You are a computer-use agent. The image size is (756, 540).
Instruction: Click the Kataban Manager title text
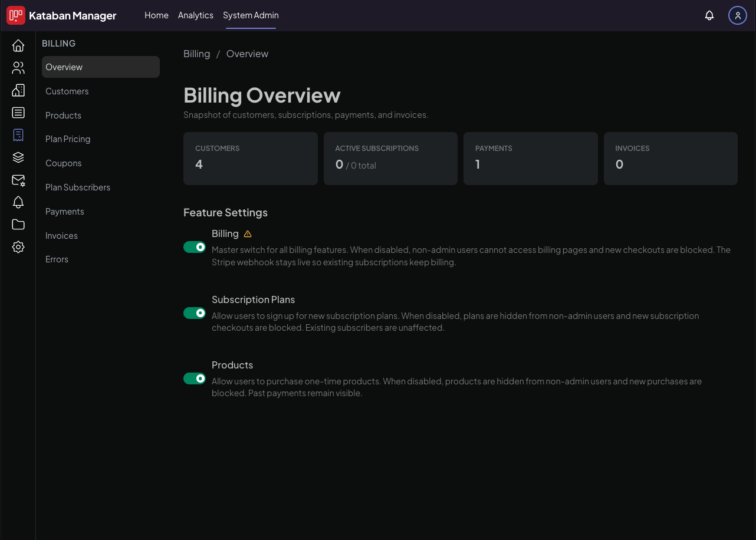point(73,16)
